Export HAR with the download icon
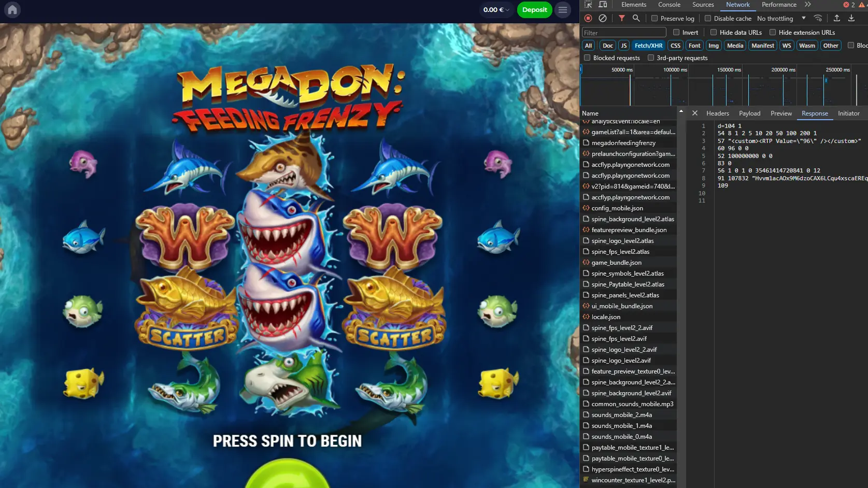Screen dimensions: 868x488 851,18
